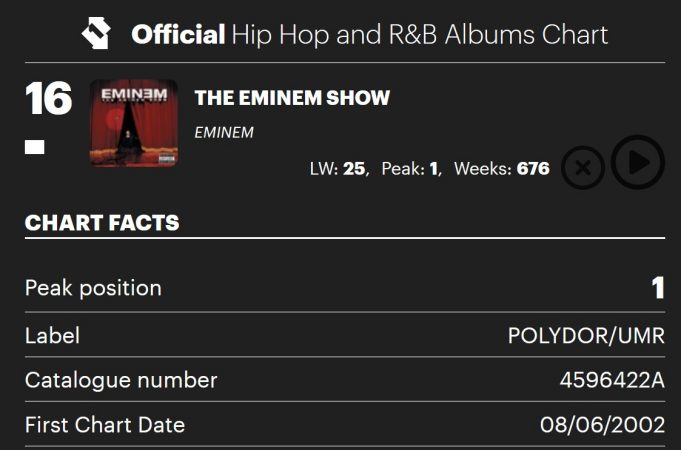Click the Peak: 1 stat beside LW
681x450 pixels.
tap(411, 169)
